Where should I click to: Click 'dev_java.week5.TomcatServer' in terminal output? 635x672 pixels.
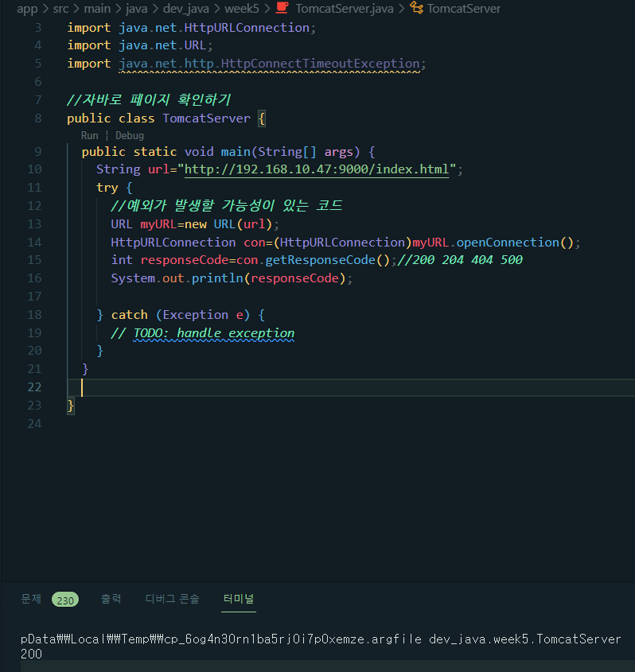click(525, 639)
